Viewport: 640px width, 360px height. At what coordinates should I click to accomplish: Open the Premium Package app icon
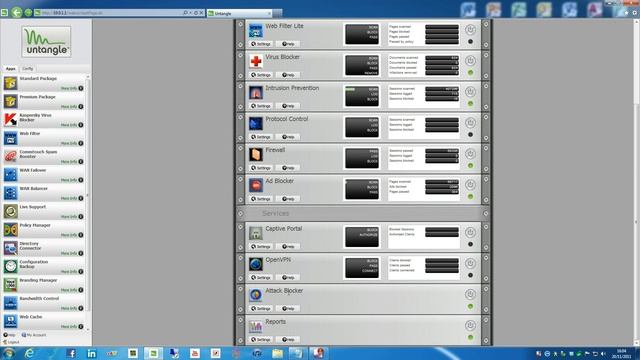click(11, 101)
